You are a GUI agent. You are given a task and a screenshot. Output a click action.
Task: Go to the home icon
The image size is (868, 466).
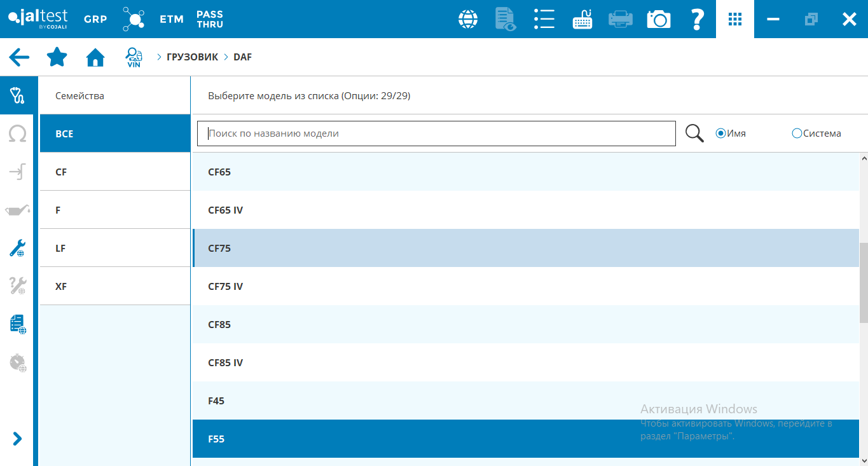[x=95, y=57]
